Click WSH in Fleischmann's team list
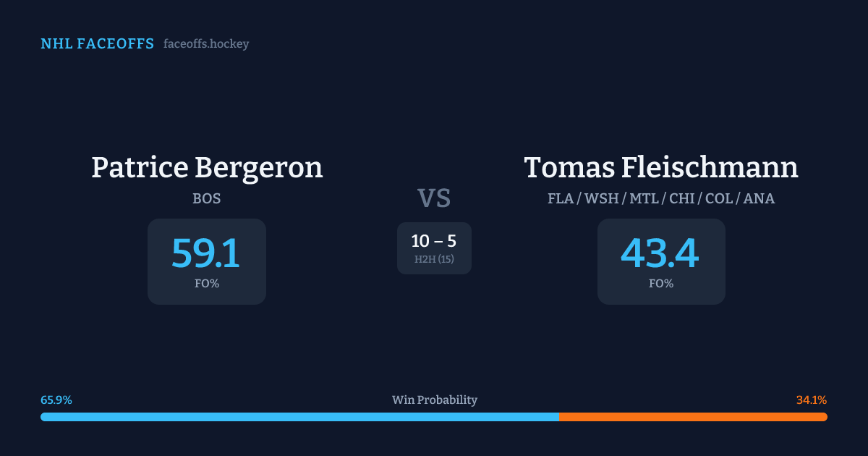The image size is (868, 456). (603, 198)
